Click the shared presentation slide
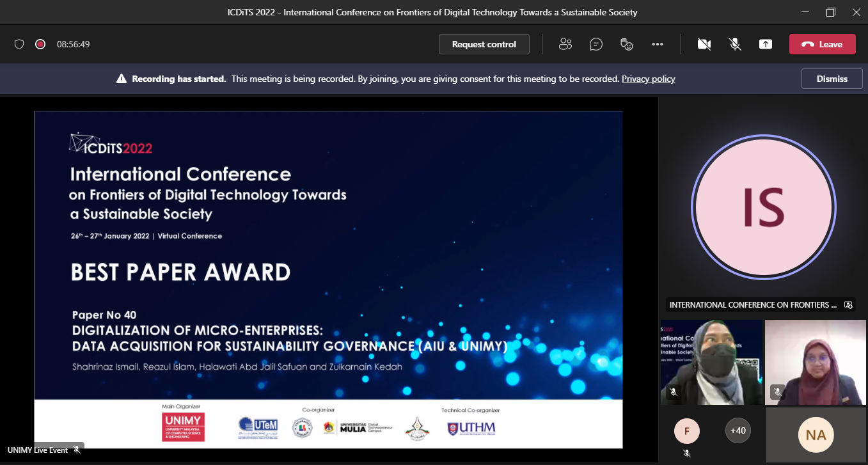This screenshot has width=868, height=465. (x=328, y=280)
